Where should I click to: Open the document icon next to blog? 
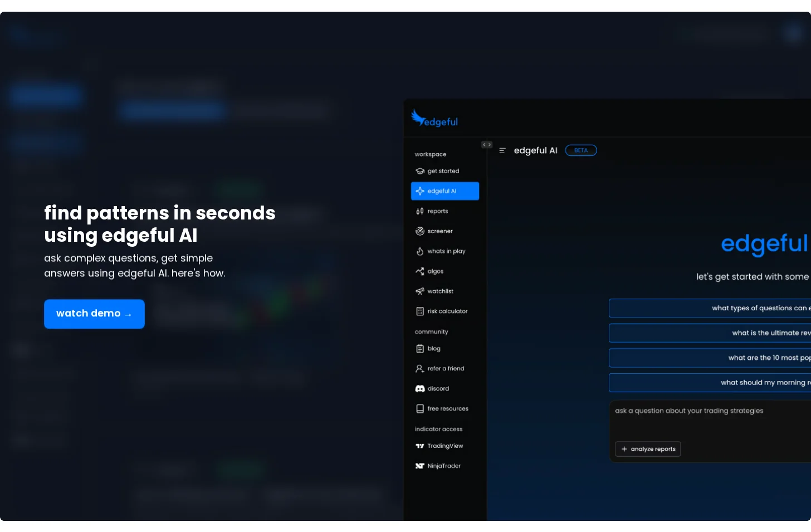point(420,349)
